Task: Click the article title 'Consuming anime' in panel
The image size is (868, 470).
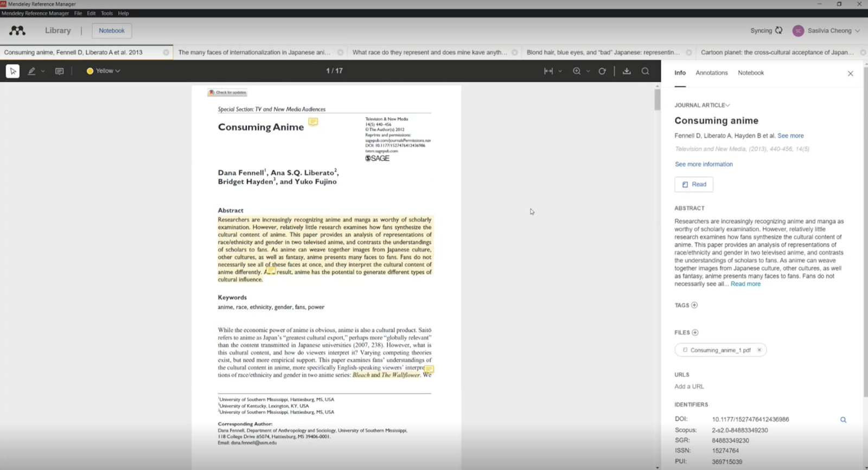Action: 716,120
